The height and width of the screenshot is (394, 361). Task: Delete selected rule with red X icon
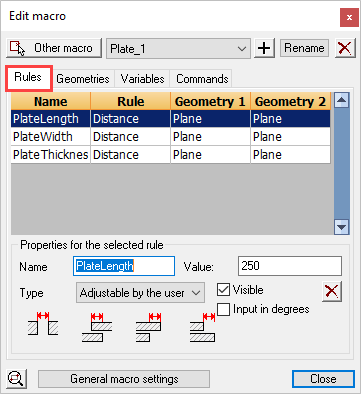click(332, 292)
